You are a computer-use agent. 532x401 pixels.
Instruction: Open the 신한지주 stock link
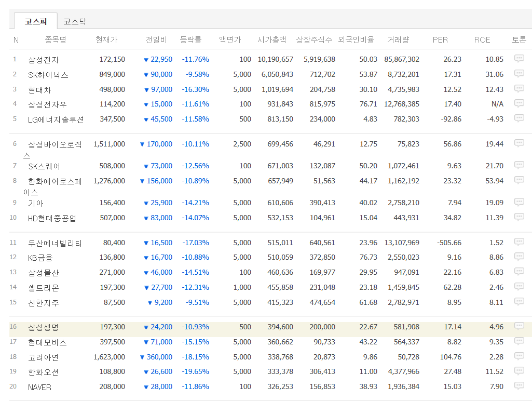click(x=44, y=303)
